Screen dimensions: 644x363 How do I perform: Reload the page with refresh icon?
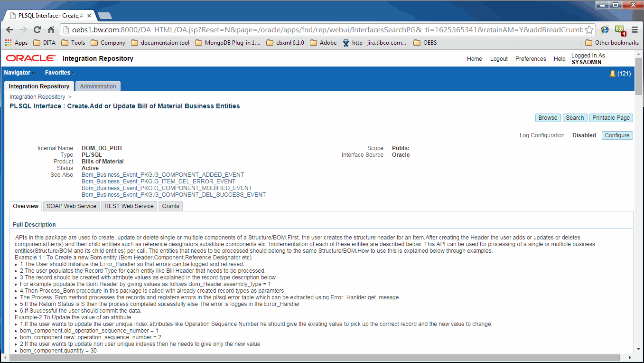coord(37,29)
